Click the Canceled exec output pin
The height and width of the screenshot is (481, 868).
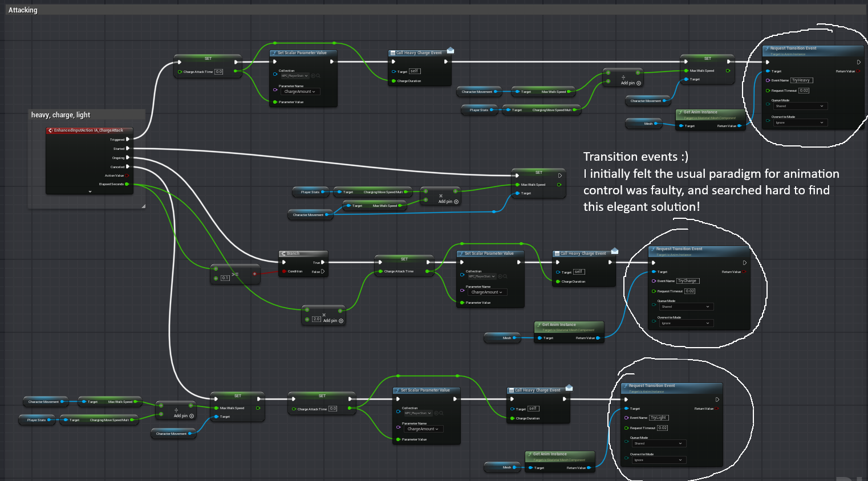pos(128,166)
